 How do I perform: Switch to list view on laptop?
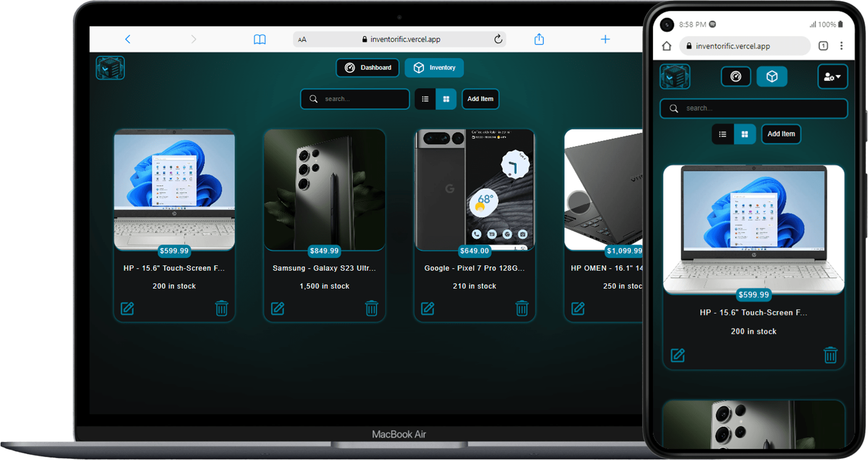click(x=425, y=99)
